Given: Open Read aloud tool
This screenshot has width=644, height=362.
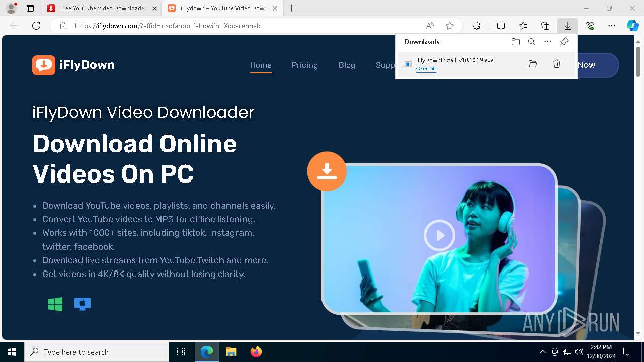Looking at the screenshot, I should tap(430, 26).
